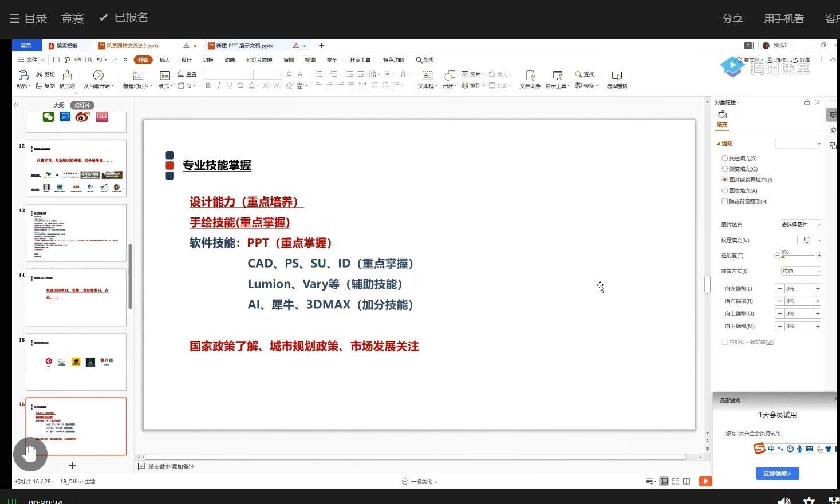
Task: Select 渐变填充 gradient fill option
Action: (725, 169)
